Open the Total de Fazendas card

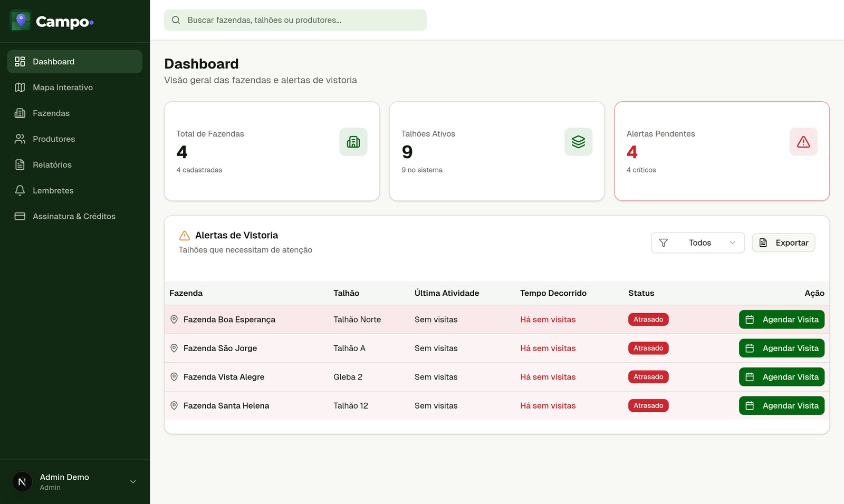272,151
